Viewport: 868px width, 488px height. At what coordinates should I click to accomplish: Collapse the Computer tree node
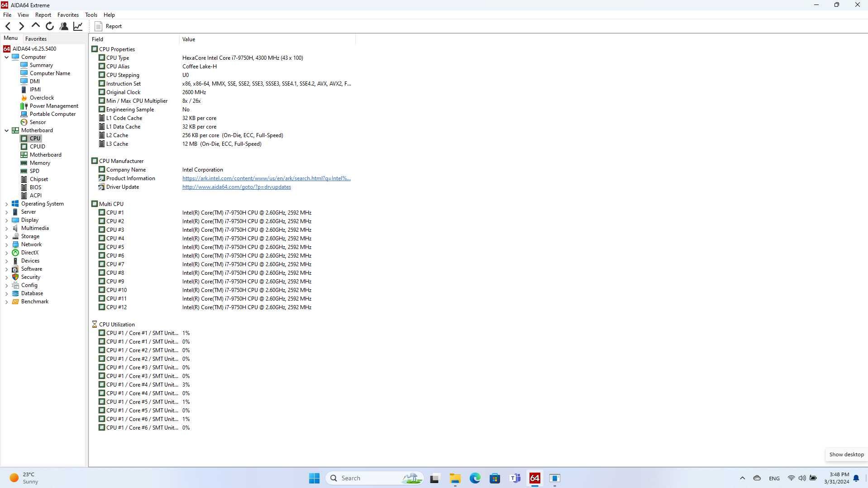[6, 57]
